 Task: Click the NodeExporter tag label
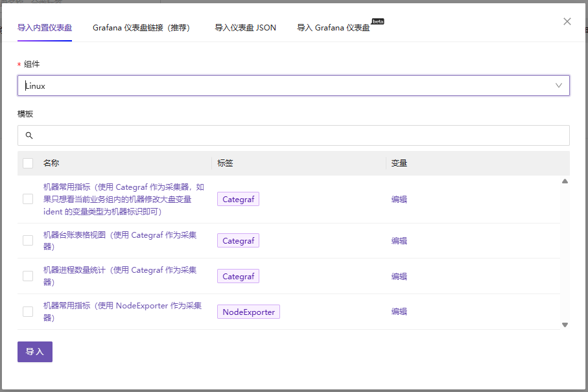[x=248, y=312]
